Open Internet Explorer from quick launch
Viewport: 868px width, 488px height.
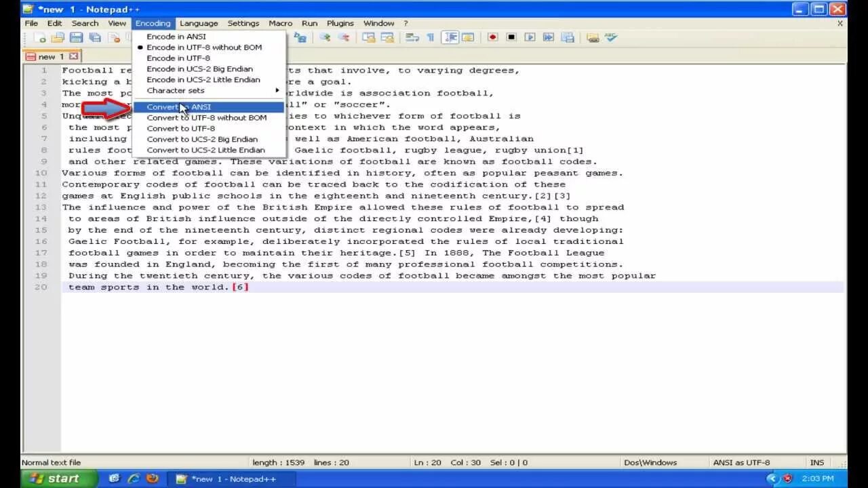click(x=133, y=479)
